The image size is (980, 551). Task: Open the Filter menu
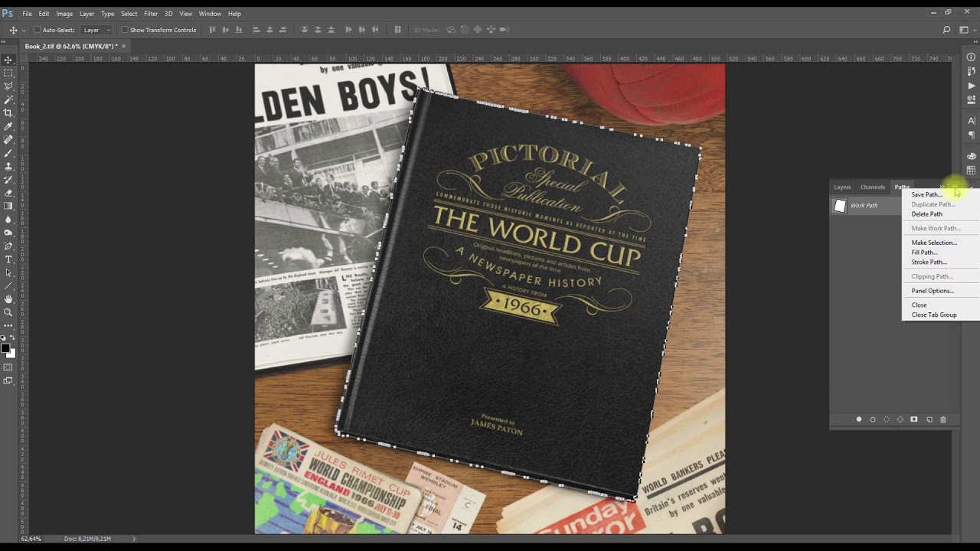coord(151,14)
